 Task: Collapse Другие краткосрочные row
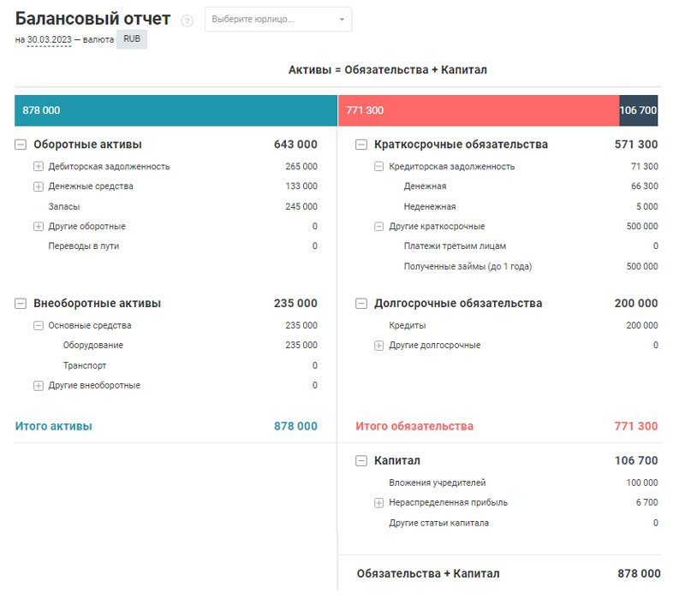pyautogui.click(x=378, y=227)
